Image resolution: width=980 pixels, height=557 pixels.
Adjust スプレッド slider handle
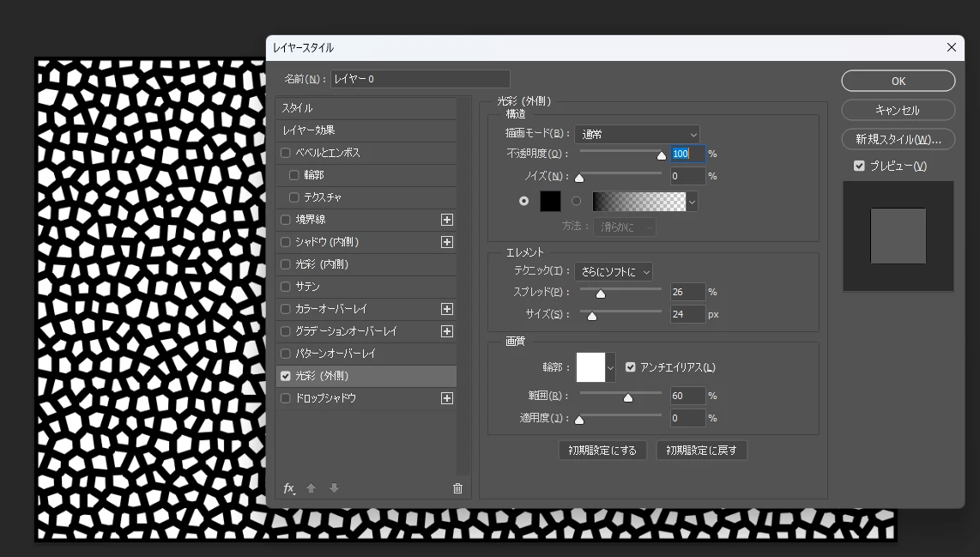(x=601, y=294)
